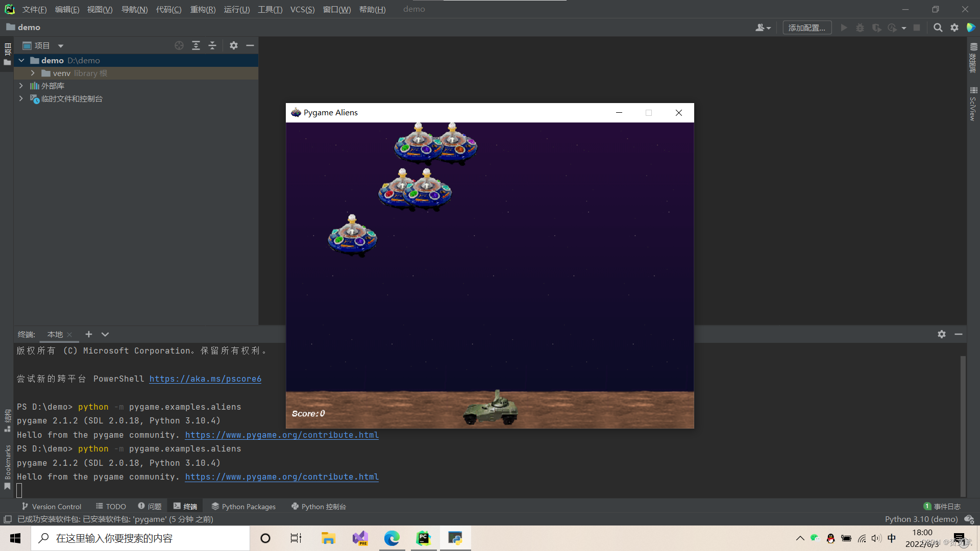The width and height of the screenshot is (980, 551).
Task: Open the Settings icon in toolbar
Action: (955, 28)
